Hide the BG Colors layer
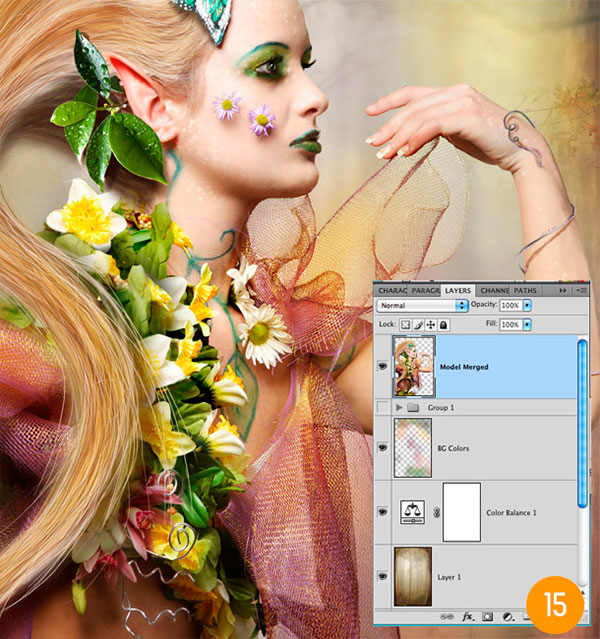600x639 pixels. (382, 447)
